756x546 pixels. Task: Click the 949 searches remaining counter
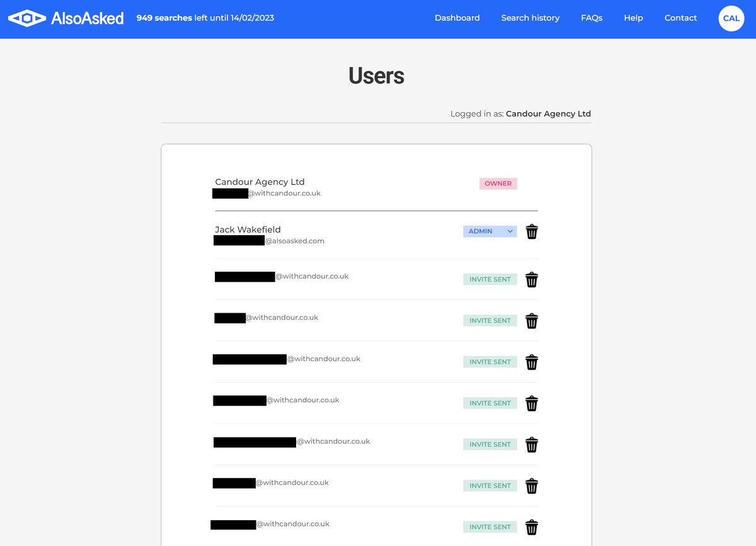[205, 18]
